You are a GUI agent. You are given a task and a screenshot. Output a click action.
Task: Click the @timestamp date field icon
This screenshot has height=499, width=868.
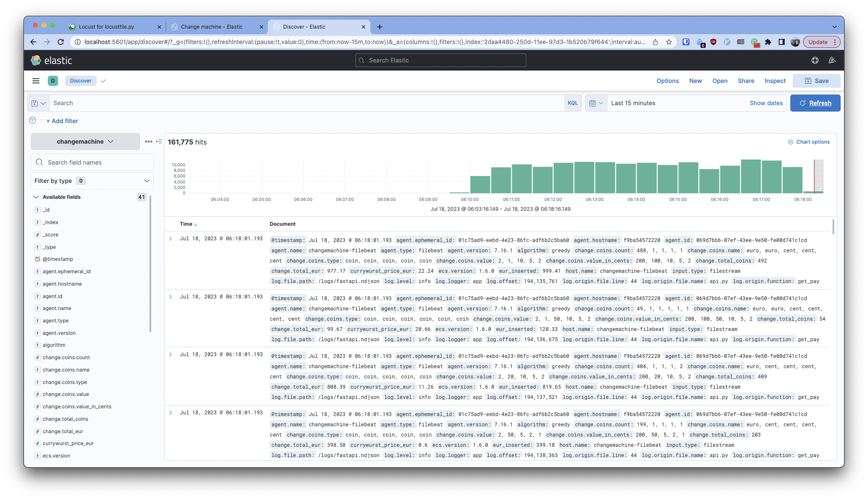(38, 259)
